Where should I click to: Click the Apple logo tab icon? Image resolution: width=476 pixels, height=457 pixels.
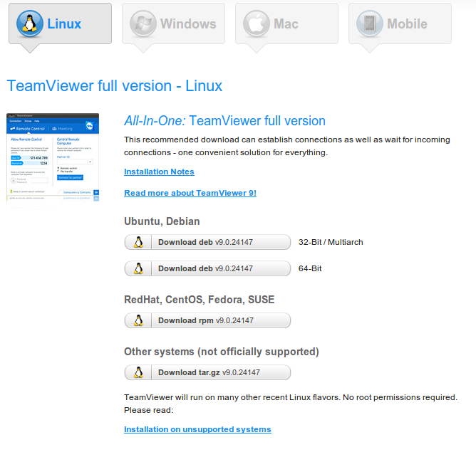[257, 23]
